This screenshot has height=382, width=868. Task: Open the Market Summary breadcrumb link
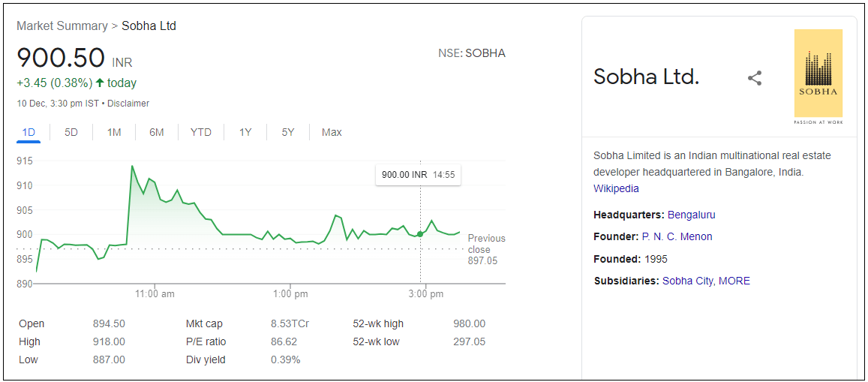pyautogui.click(x=62, y=26)
